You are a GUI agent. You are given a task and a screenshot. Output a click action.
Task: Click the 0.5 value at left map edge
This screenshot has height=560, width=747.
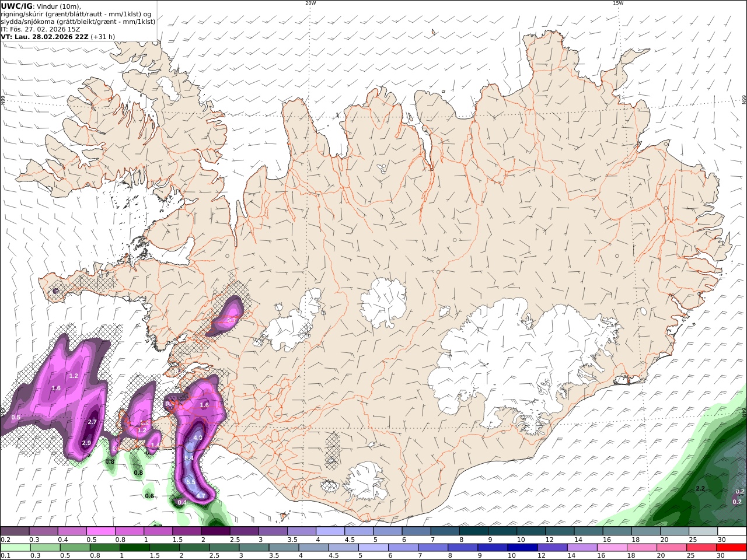pyautogui.click(x=16, y=417)
